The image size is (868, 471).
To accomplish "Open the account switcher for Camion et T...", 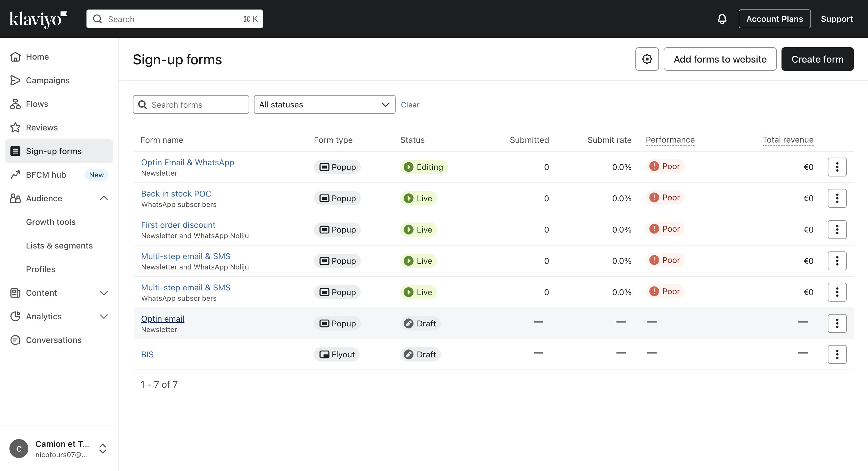I will point(102,449).
